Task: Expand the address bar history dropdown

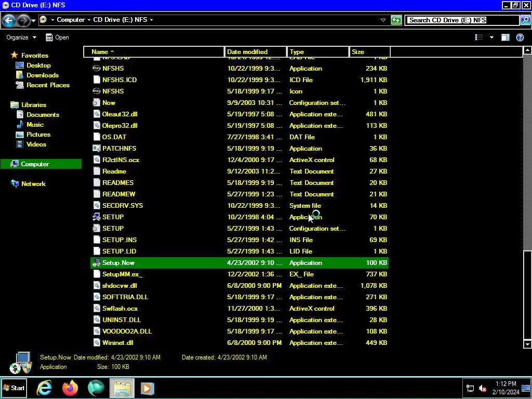Action: point(383,20)
